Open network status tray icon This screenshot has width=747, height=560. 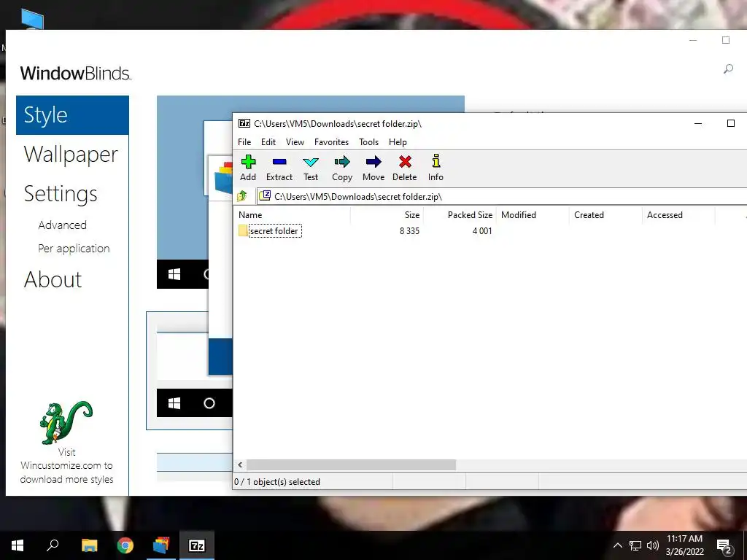coord(635,545)
